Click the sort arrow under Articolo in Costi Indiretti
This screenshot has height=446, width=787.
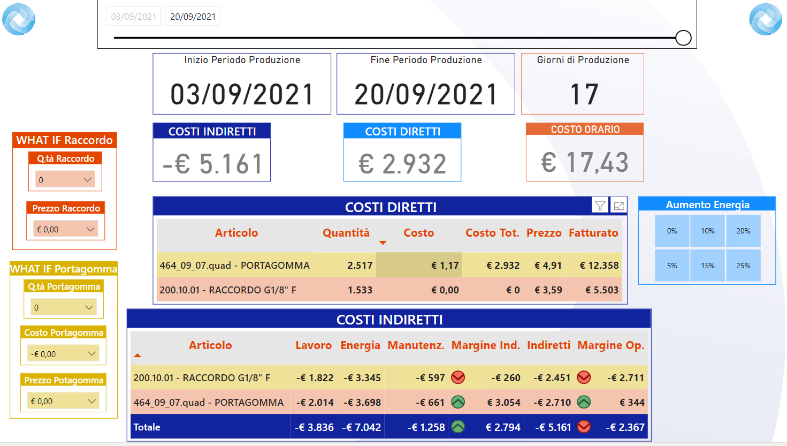pyautogui.click(x=138, y=355)
